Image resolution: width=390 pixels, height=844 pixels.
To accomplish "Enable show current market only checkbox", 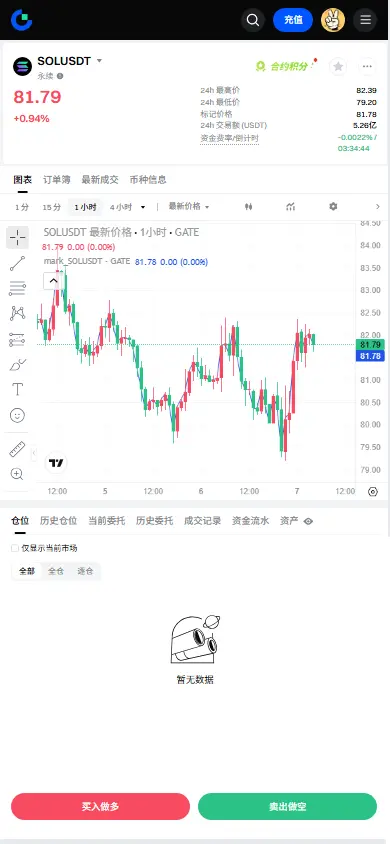I will click(15, 548).
